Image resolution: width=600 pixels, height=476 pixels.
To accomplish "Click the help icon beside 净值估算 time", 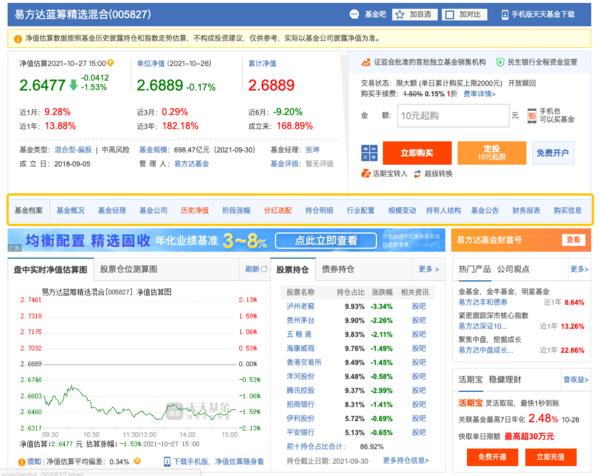I will point(110,62).
